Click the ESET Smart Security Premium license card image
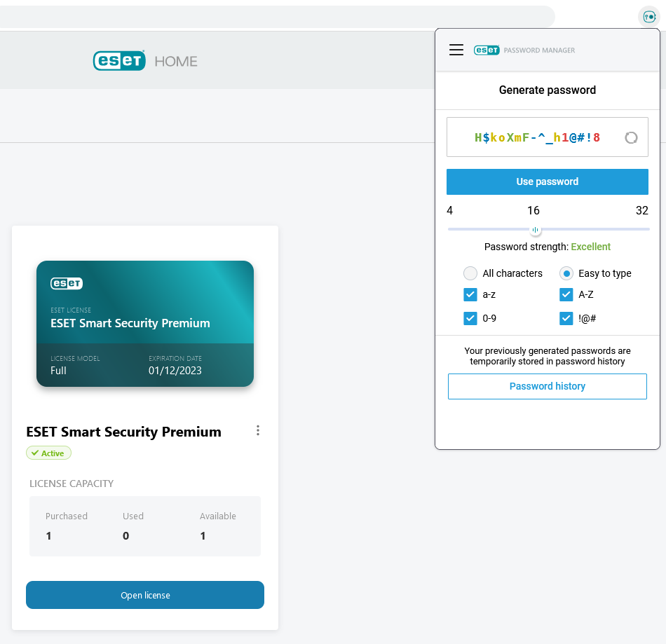The height and width of the screenshot is (644, 666). (145, 324)
